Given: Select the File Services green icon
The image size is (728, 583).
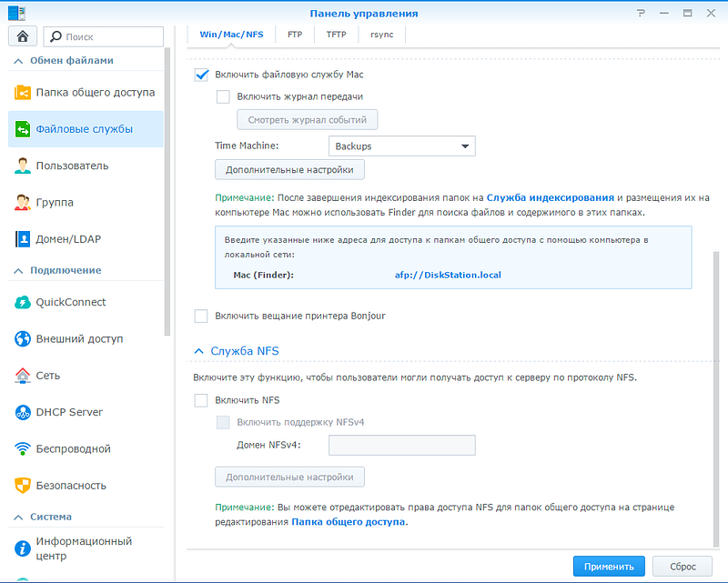Looking at the screenshot, I should tap(22, 129).
